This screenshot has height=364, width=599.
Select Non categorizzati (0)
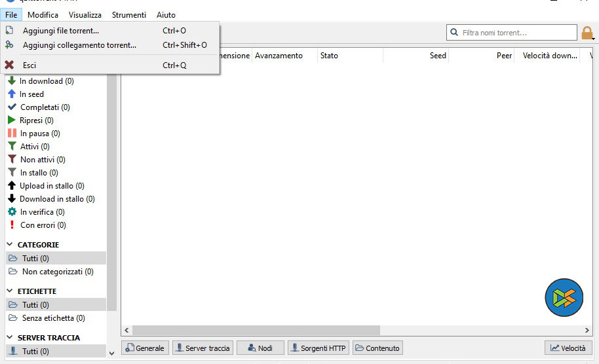click(x=56, y=271)
